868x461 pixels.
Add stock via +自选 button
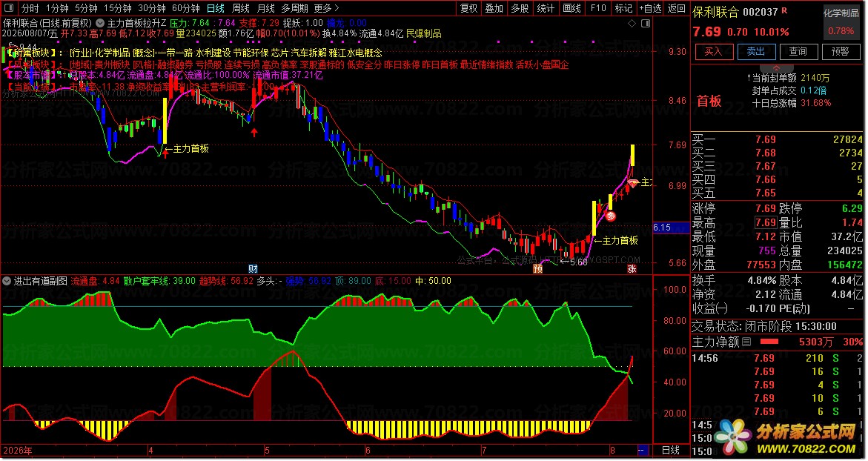coord(651,8)
